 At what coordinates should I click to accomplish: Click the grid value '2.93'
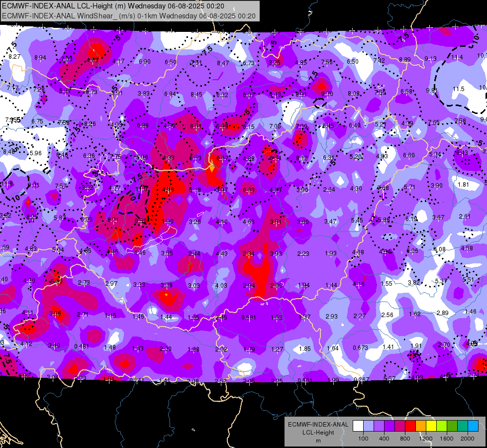[x=331, y=316]
